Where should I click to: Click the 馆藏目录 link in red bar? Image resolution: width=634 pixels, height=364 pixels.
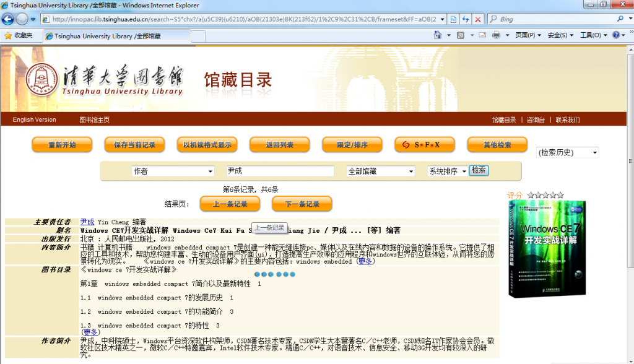504,119
